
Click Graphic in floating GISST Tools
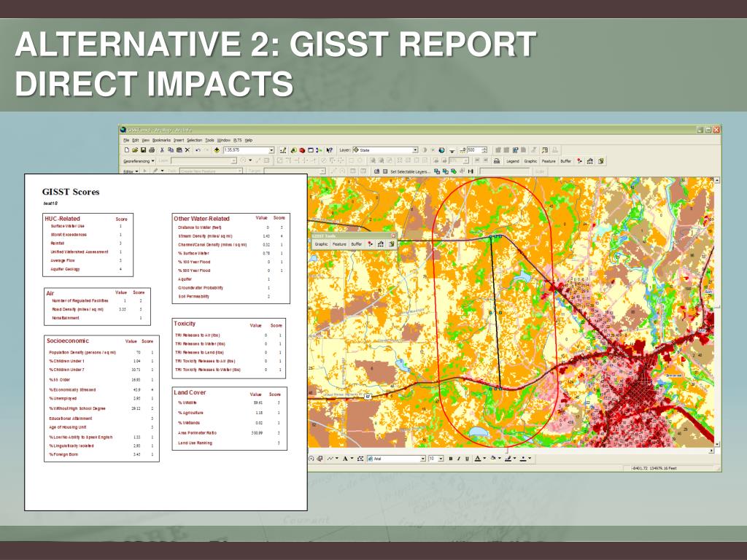tap(321, 244)
